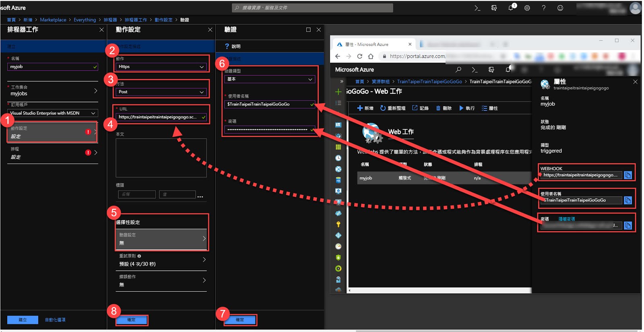Open the help question mark in the top bar
The width and height of the screenshot is (644, 332).
[543, 8]
